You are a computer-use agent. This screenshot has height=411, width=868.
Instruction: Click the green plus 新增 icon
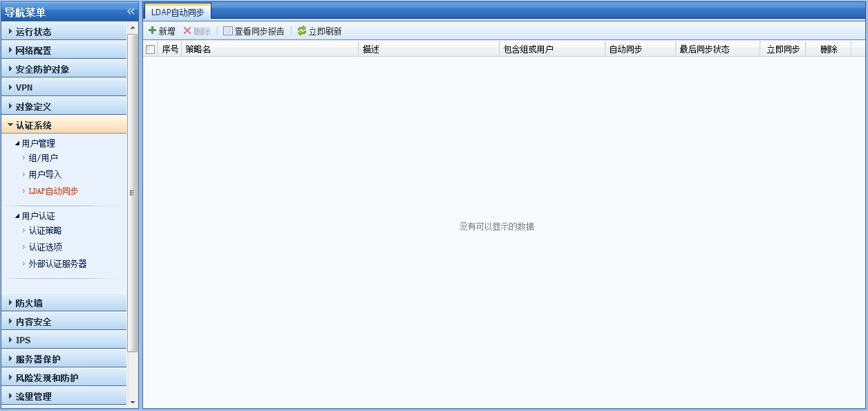point(153,31)
